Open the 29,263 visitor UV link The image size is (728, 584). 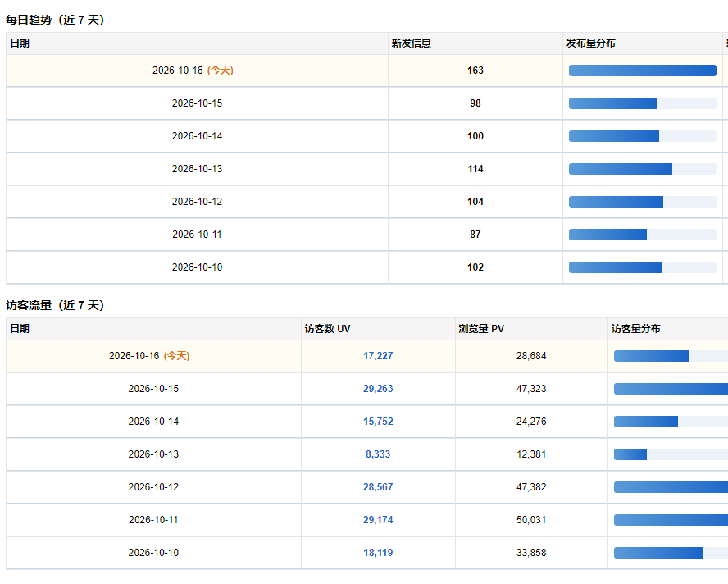point(378,389)
